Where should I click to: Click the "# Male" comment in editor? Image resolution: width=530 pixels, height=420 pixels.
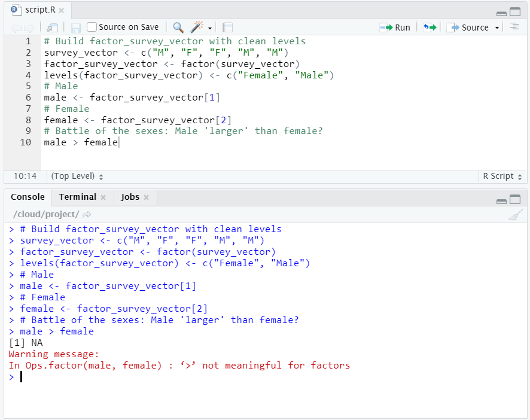(61, 86)
